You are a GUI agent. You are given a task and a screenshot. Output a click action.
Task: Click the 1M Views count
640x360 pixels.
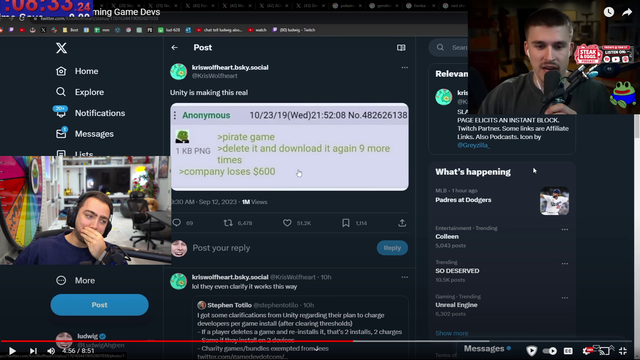click(x=255, y=202)
